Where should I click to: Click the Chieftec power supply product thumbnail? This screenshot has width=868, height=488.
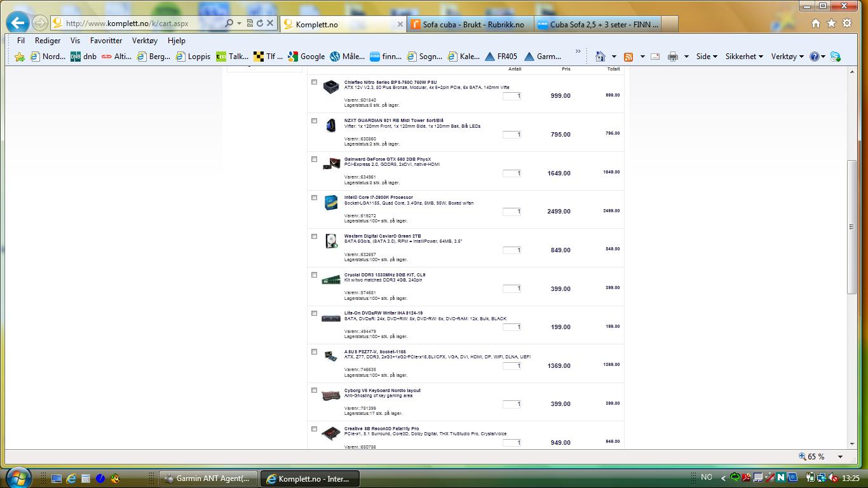(x=330, y=87)
